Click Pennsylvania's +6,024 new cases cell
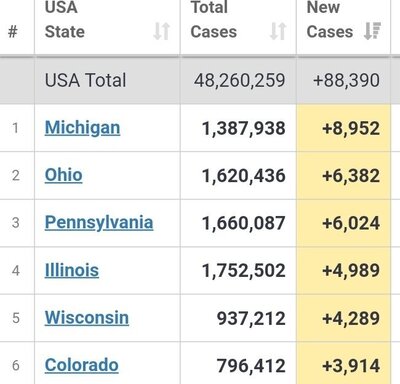The width and height of the screenshot is (400, 384). point(343,223)
